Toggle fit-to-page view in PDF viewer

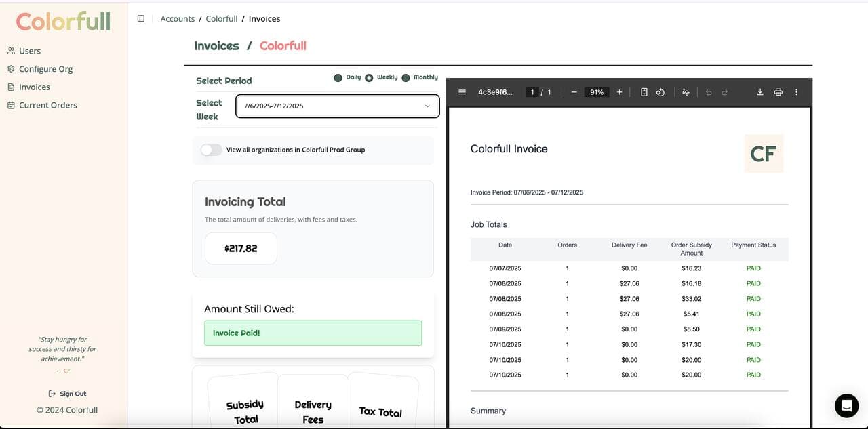click(644, 91)
